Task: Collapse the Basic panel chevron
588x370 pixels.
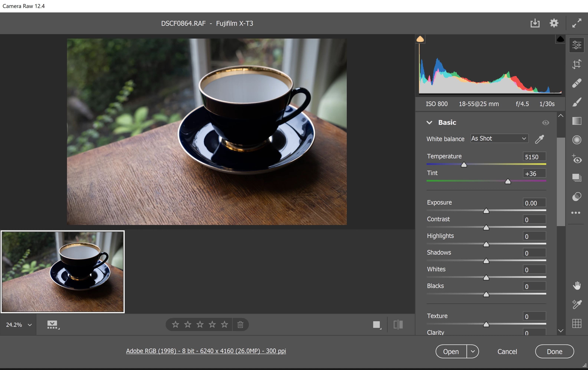Action: [429, 123]
